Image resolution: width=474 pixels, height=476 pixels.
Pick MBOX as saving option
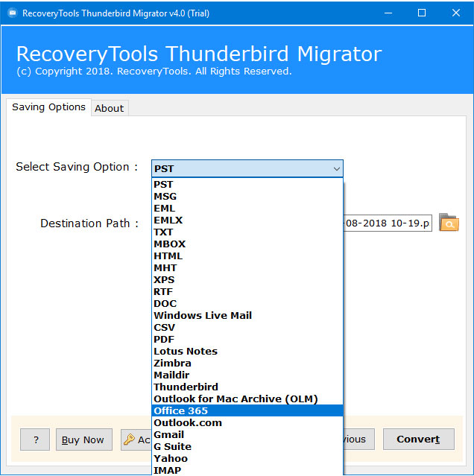tap(247, 244)
